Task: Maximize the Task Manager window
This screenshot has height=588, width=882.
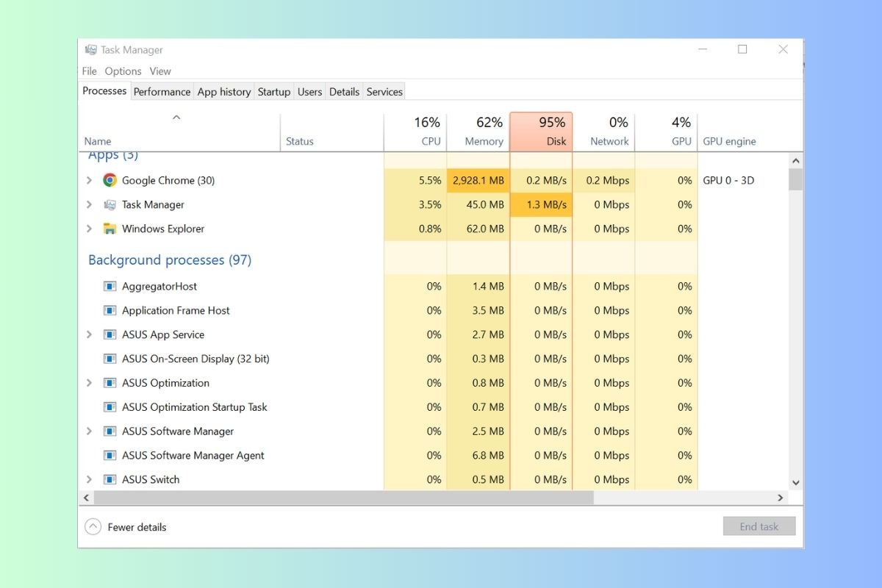Action: 742,49
